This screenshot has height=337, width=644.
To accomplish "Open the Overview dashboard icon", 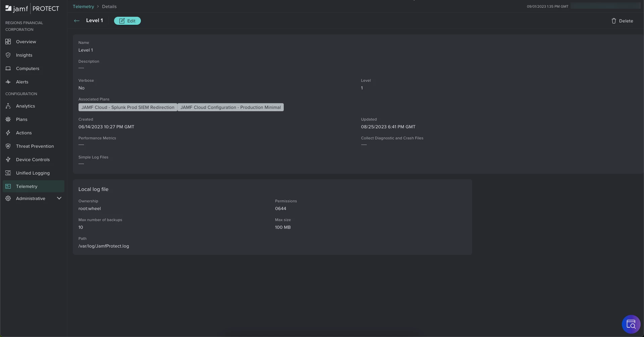I will [8, 42].
